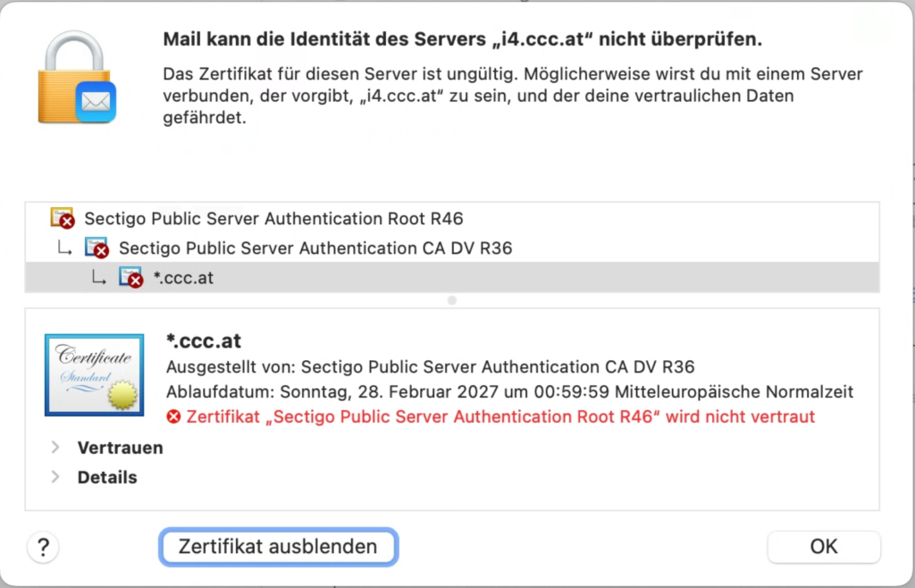Select Sectigo Public Server Authentication CA DV R36 row
This screenshot has width=915, height=588.
point(315,248)
